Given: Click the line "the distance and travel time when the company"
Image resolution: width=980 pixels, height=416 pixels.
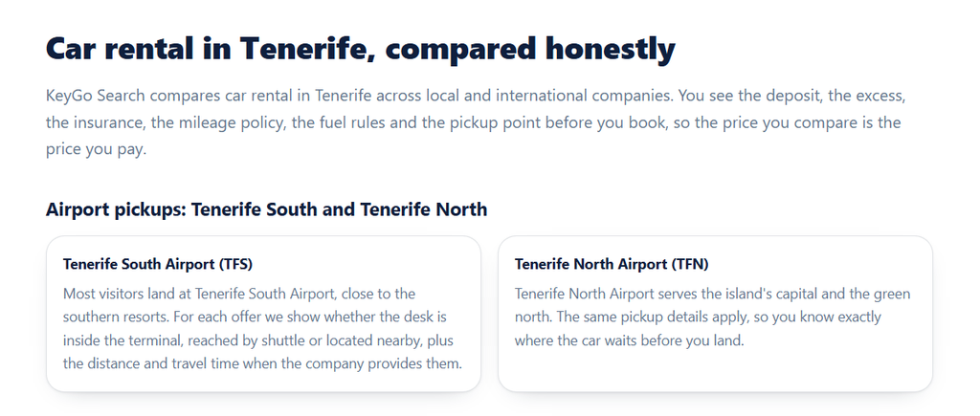Looking at the screenshot, I should (x=262, y=364).
